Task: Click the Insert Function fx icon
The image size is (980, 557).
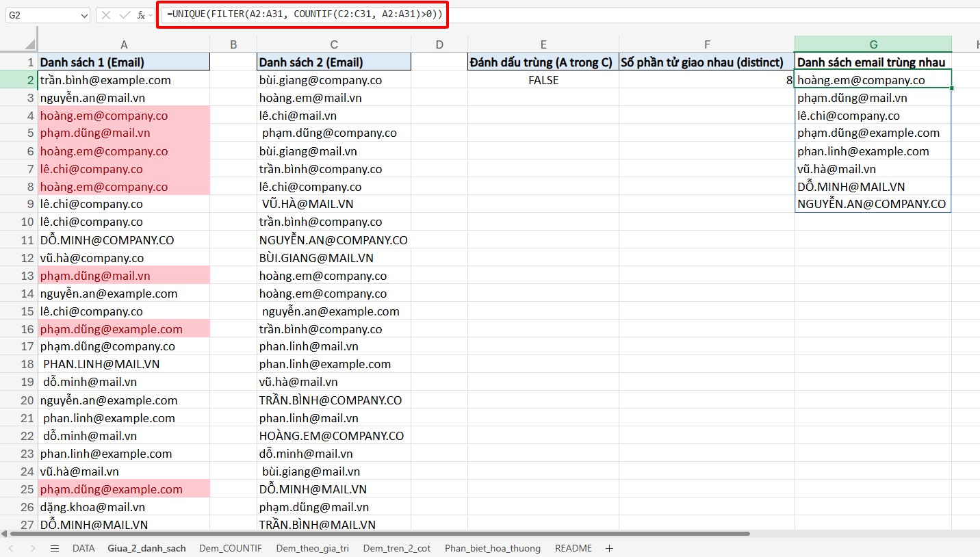Action: (140, 14)
